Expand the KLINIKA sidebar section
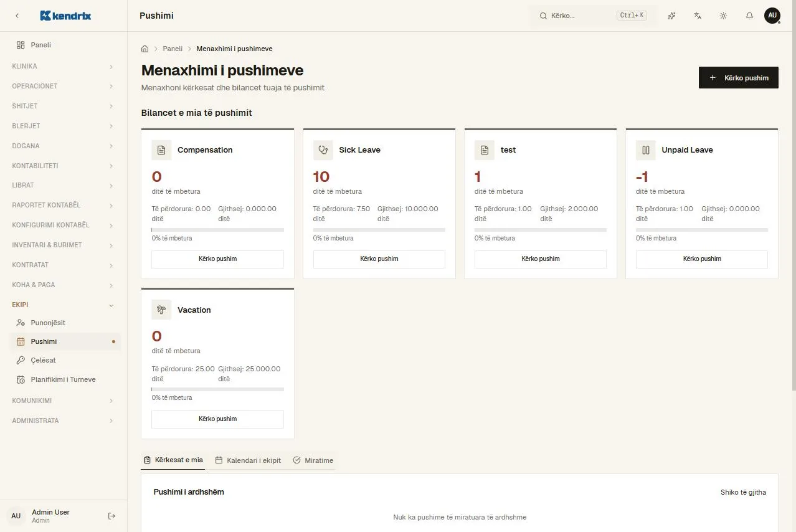 (x=63, y=66)
